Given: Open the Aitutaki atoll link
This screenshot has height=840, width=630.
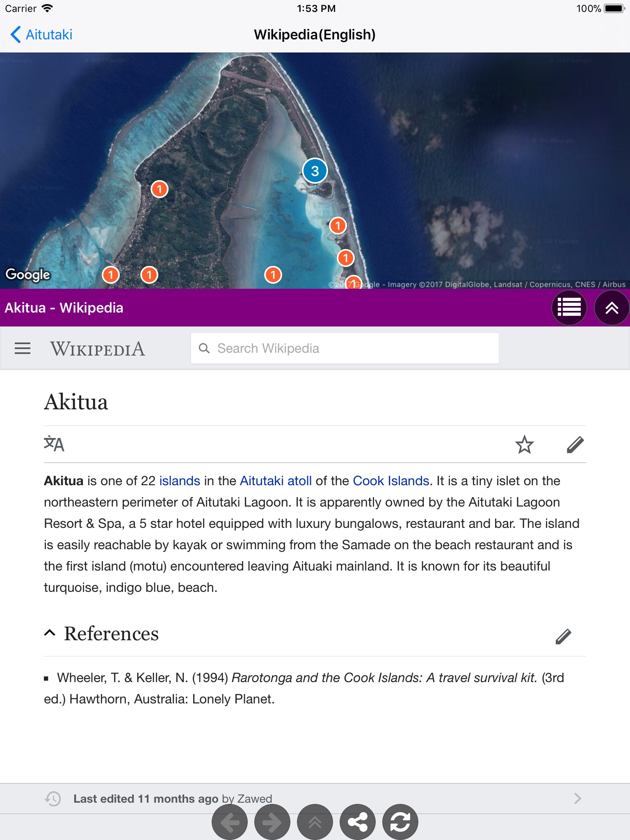Looking at the screenshot, I should (276, 481).
